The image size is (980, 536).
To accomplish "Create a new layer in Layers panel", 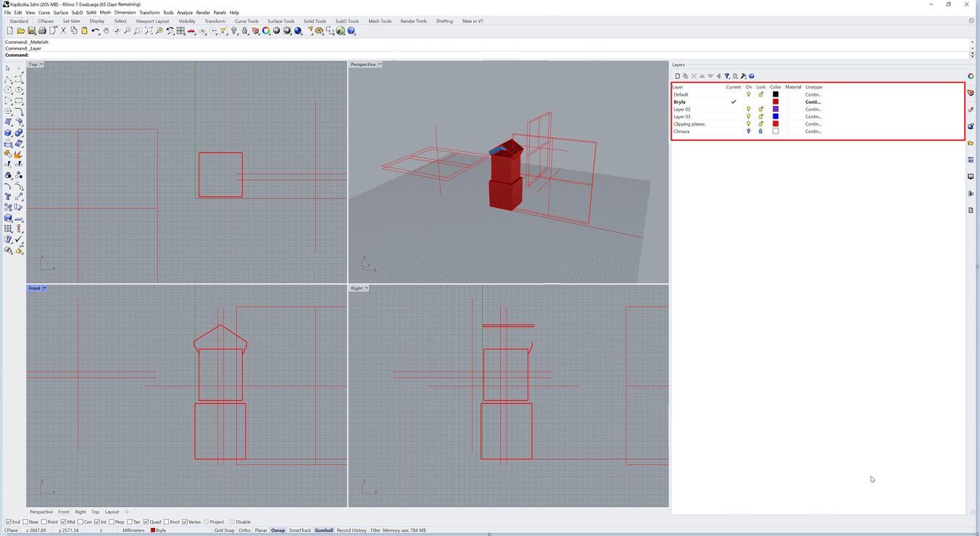I will point(677,76).
